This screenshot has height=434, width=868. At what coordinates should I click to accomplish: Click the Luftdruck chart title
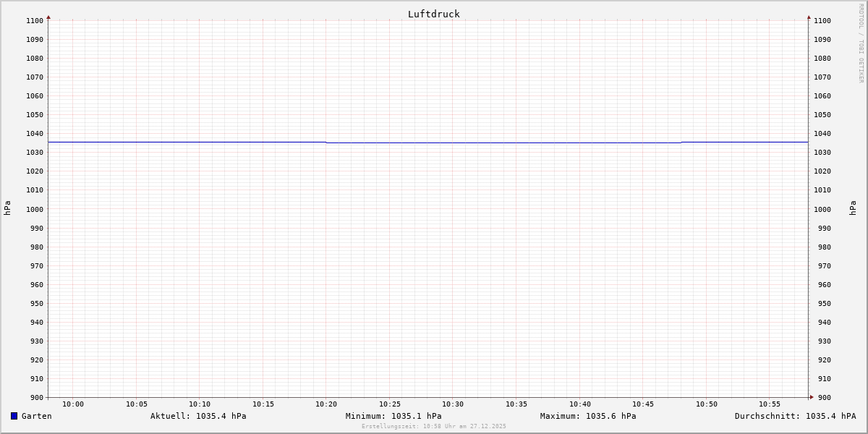click(433, 14)
